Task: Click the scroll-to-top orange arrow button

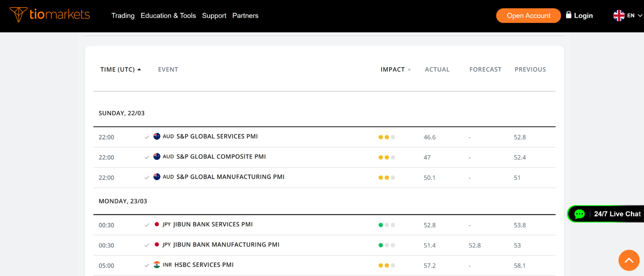Action: click(x=629, y=260)
